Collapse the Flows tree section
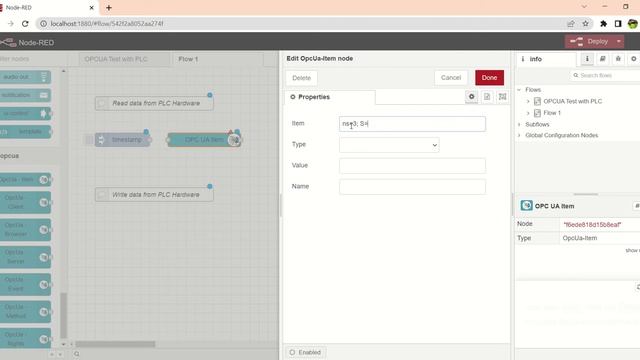The height and width of the screenshot is (360, 640). (x=520, y=89)
